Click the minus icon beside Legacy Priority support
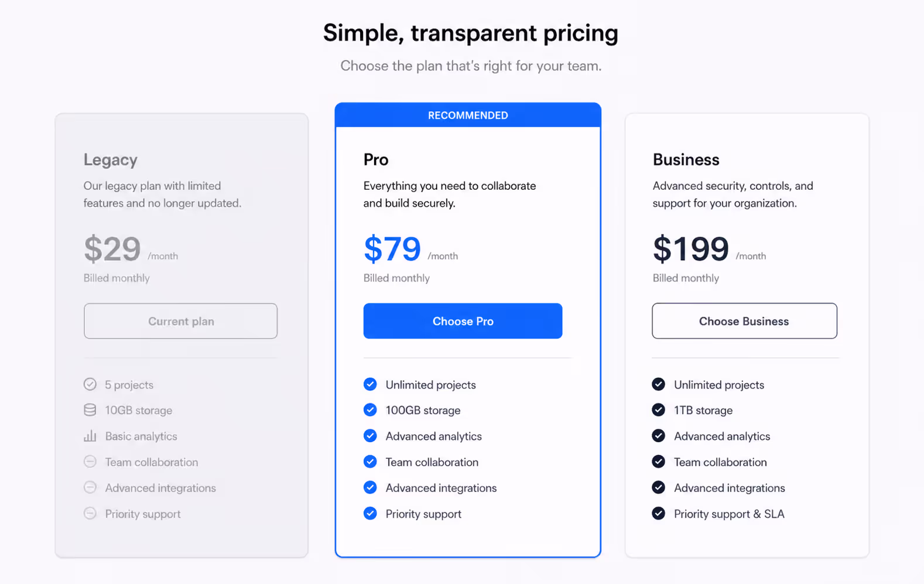This screenshot has height=584, width=924. point(90,513)
